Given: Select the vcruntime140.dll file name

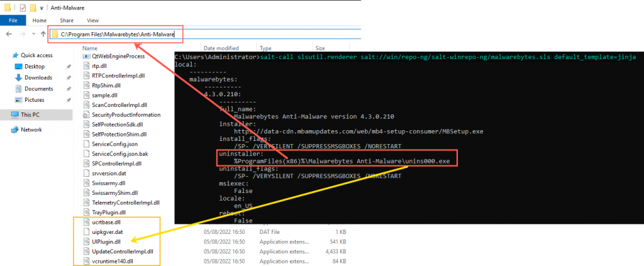Looking at the screenshot, I should pos(113,261).
